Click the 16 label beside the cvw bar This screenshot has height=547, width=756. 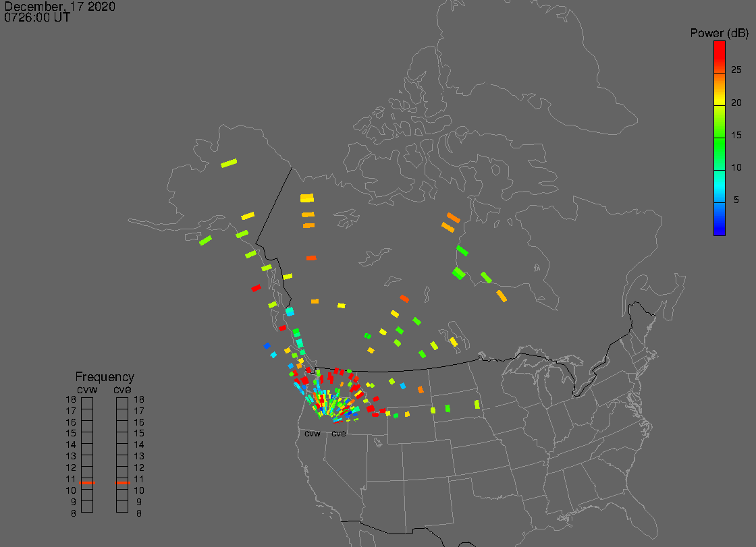pos(71,422)
